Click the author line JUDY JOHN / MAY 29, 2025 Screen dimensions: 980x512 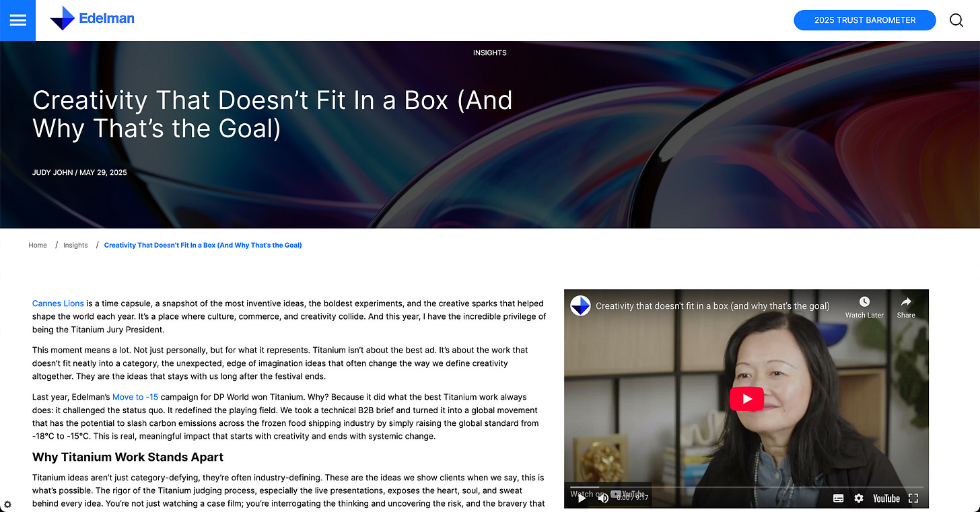coord(79,173)
